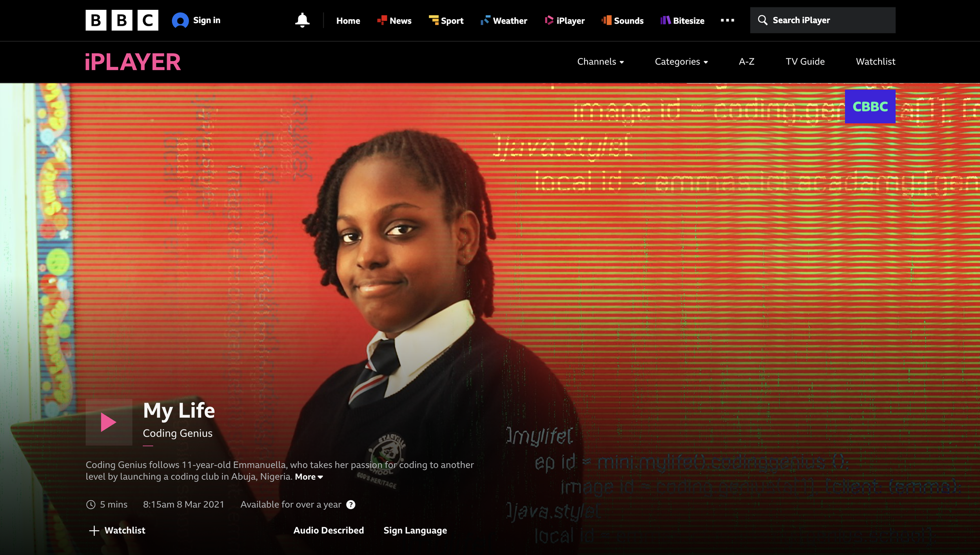Click the pink iPLAYER logo
The image size is (980, 555).
[133, 62]
